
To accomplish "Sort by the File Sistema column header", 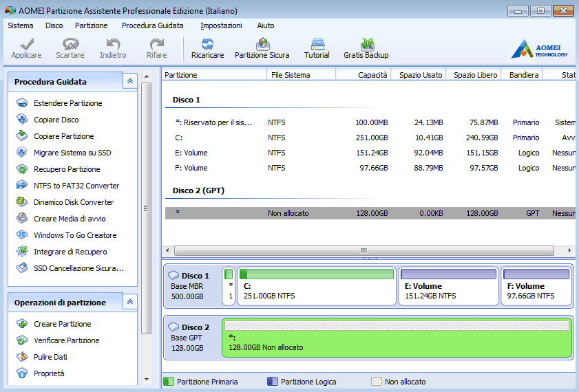I will click(x=302, y=75).
